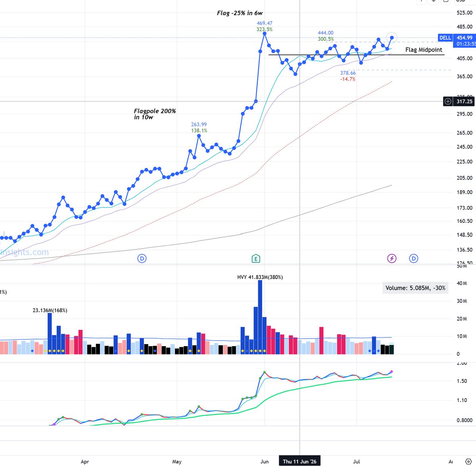Click the Jun label on the time axis
The width and height of the screenshot is (476, 466).
265,462
